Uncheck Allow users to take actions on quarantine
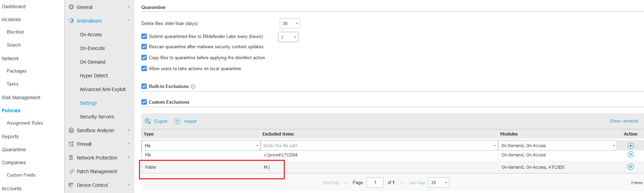Image resolution: width=644 pixels, height=193 pixels. (x=144, y=69)
